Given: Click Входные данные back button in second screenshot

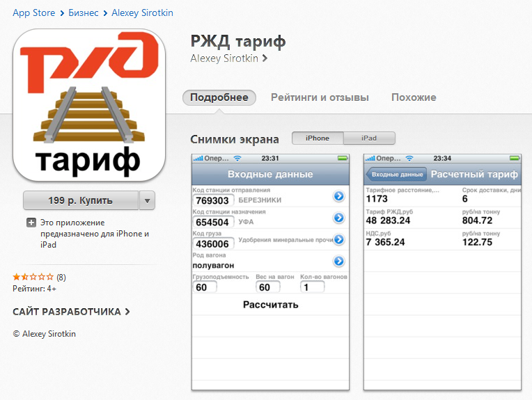Looking at the screenshot, I should pyautogui.click(x=396, y=174).
